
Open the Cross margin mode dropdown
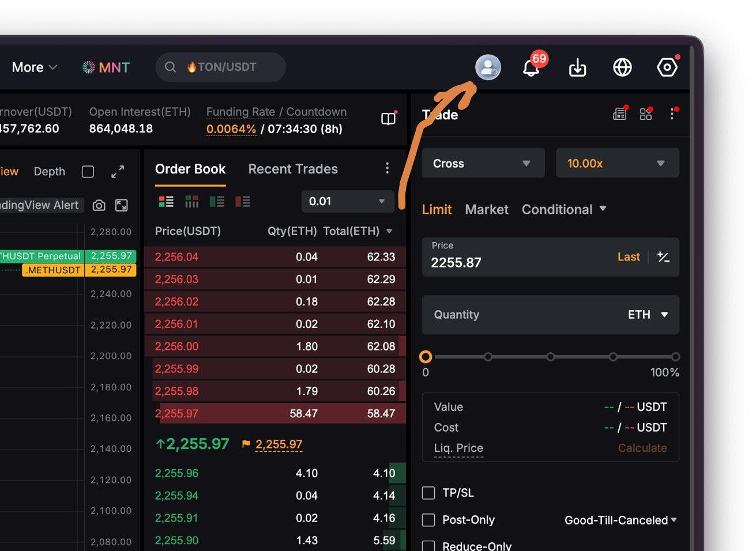tap(483, 163)
